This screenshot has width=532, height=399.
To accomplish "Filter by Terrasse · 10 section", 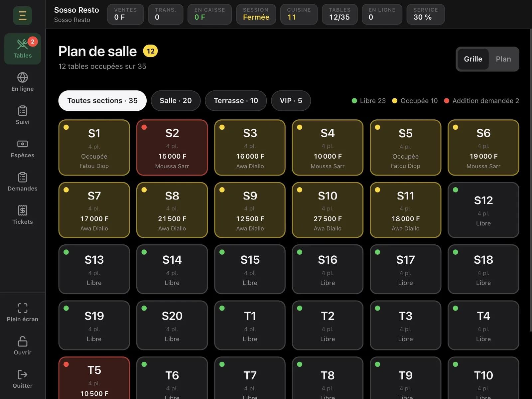I will [236, 100].
